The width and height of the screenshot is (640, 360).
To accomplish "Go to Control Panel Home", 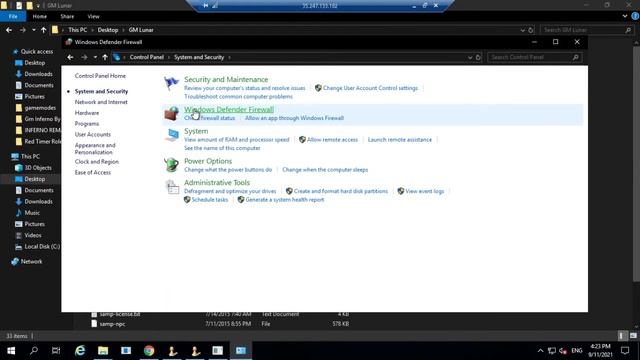I will [100, 76].
